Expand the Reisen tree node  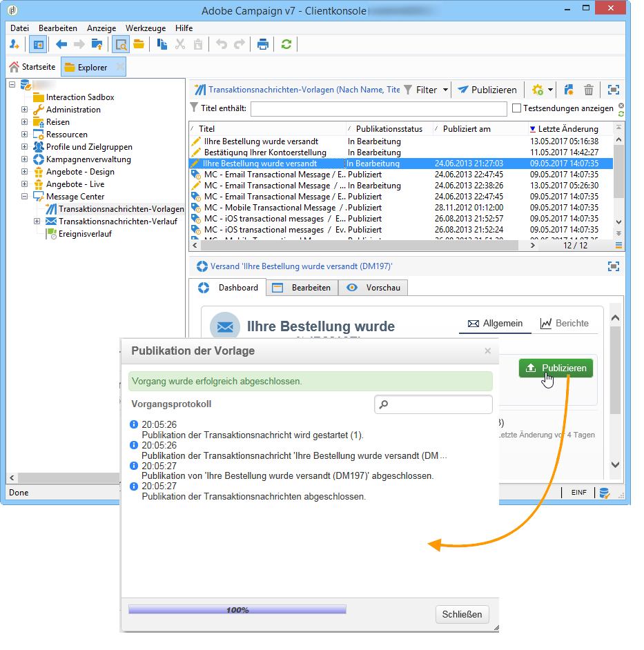tap(24, 122)
